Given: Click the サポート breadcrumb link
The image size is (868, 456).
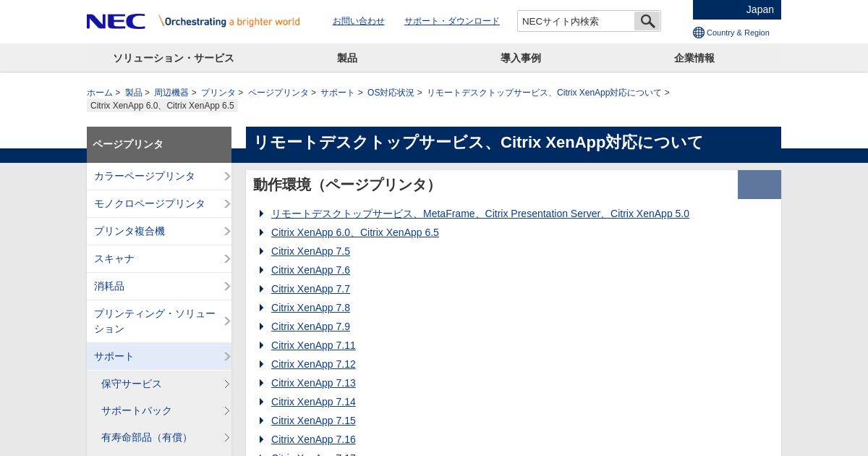Looking at the screenshot, I should click(x=338, y=93).
